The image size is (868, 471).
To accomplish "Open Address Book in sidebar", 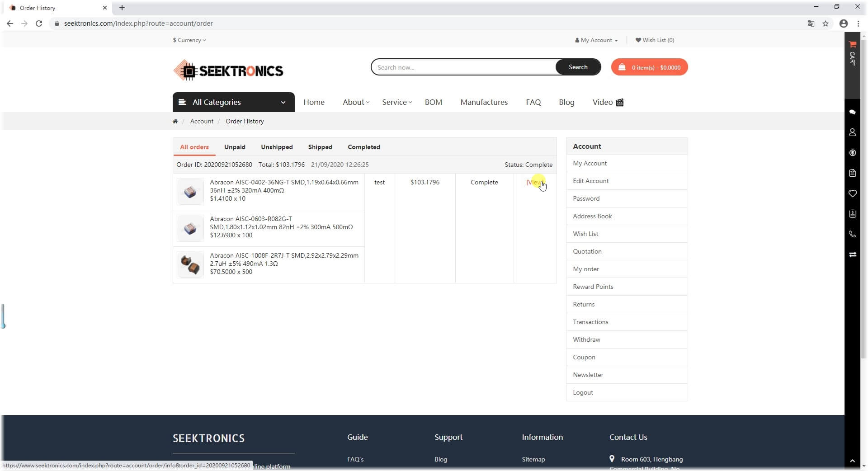I will tap(627, 216).
